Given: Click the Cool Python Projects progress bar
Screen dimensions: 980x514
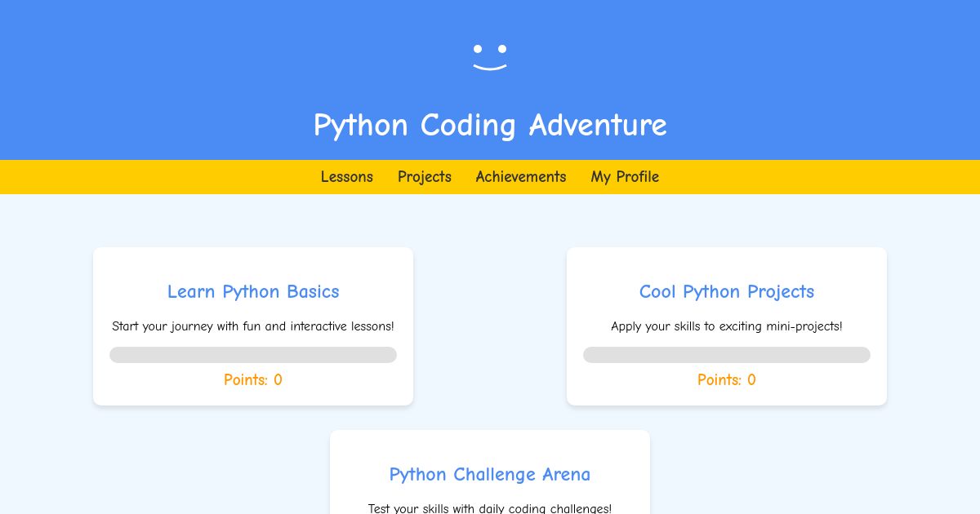Looking at the screenshot, I should (x=727, y=355).
